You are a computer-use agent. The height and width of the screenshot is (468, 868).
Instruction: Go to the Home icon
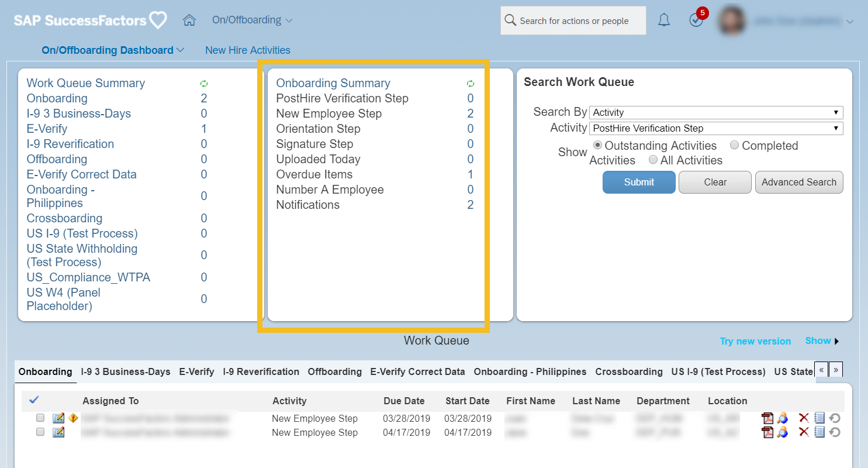[x=189, y=20]
